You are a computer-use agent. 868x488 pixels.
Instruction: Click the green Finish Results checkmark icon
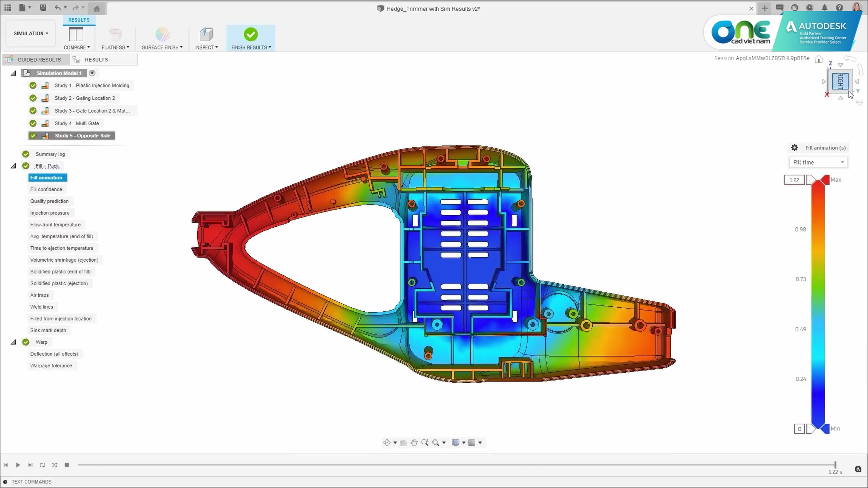[251, 34]
